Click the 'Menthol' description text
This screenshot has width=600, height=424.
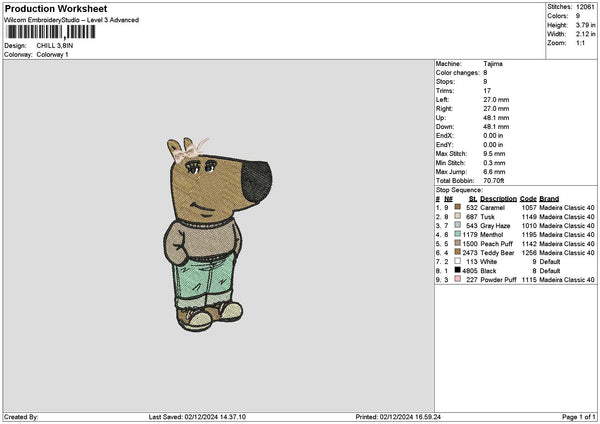click(x=491, y=235)
